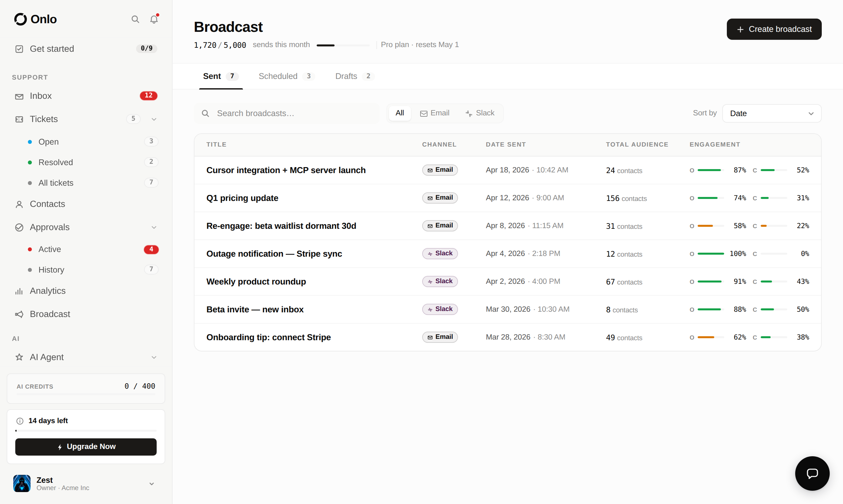Click the TITLE column header
The height and width of the screenshot is (504, 843).
[x=216, y=145]
